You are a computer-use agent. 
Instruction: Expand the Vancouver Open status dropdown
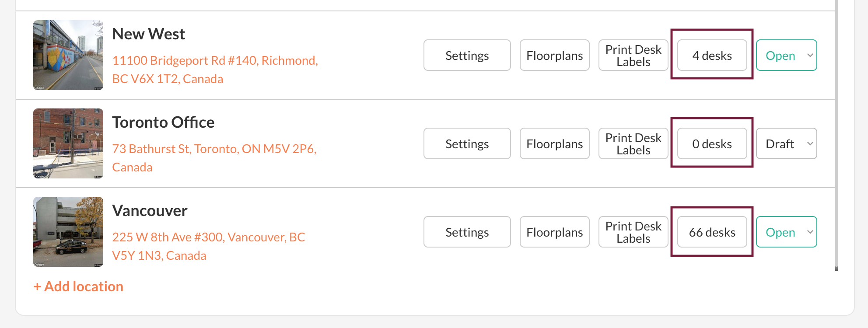pos(786,232)
